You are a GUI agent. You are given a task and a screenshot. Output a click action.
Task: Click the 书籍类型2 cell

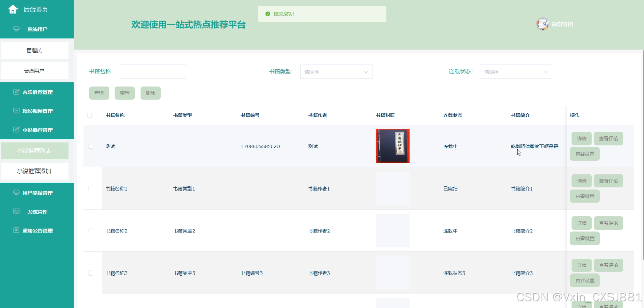[x=184, y=231]
